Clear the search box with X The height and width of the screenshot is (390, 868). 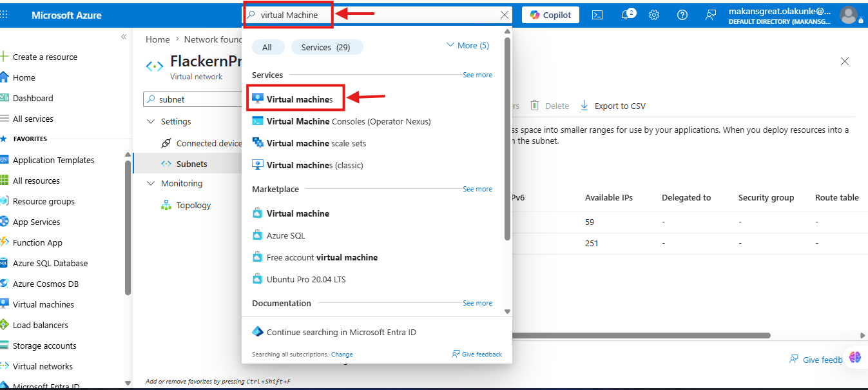pyautogui.click(x=504, y=15)
